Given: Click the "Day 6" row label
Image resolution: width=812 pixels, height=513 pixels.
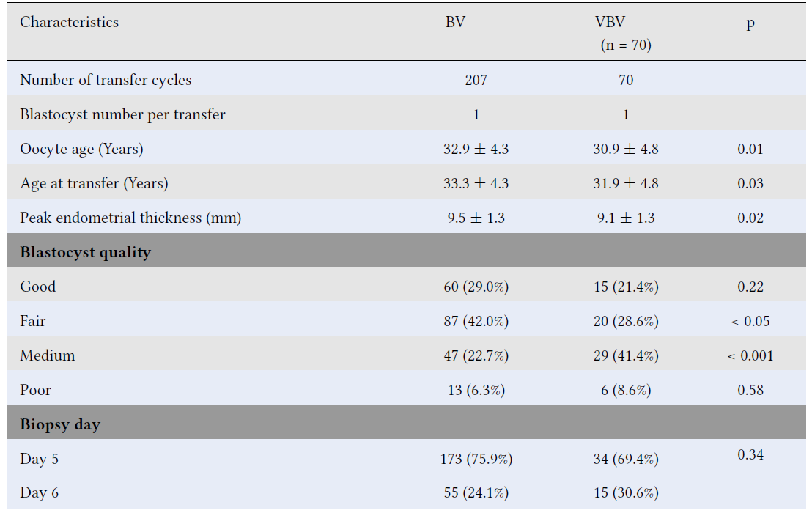Looking at the screenshot, I should [x=39, y=492].
